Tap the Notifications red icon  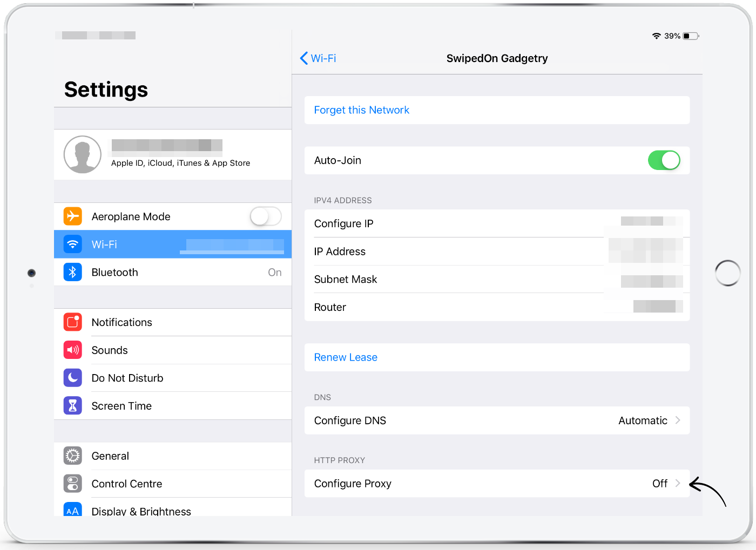click(73, 322)
